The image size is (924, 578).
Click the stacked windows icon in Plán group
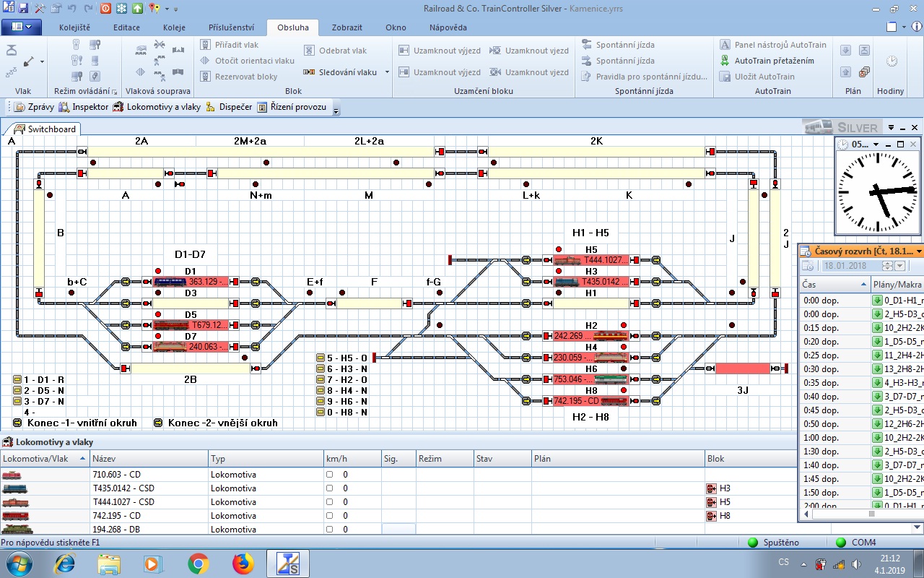tap(864, 72)
